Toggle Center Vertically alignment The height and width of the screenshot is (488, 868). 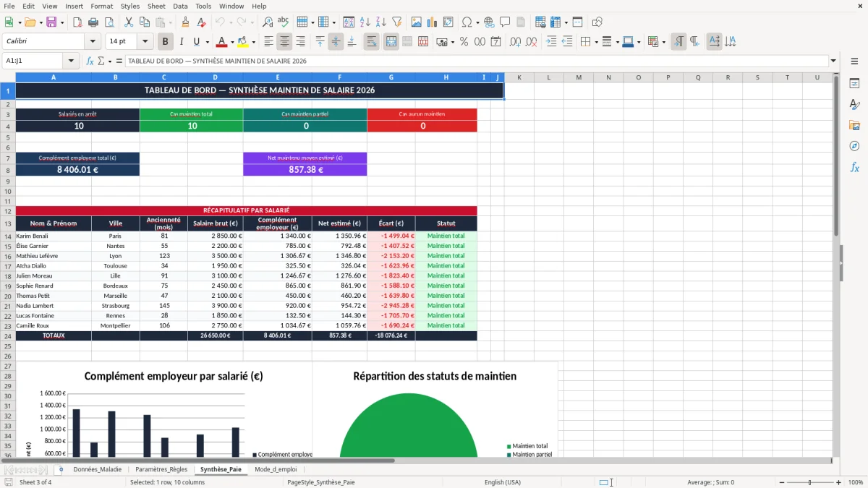336,42
